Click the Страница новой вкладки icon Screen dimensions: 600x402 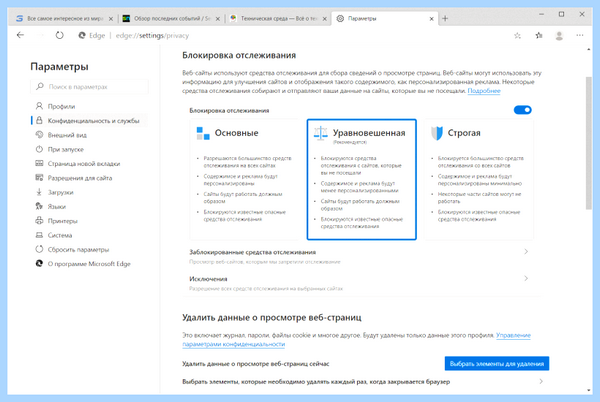tap(39, 163)
